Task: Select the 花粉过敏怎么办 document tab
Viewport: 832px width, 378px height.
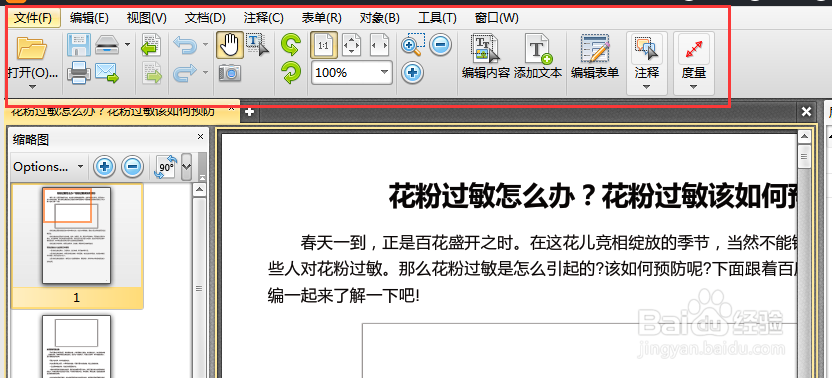Action: [112, 111]
